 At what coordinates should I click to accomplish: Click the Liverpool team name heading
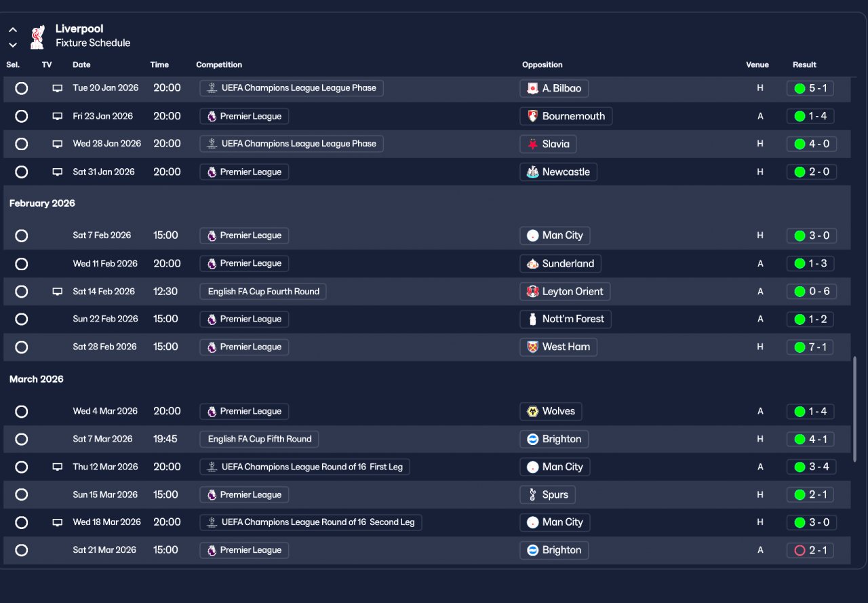[79, 28]
